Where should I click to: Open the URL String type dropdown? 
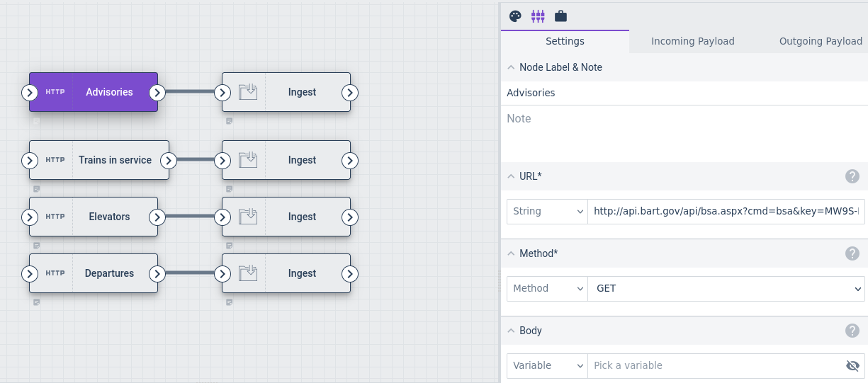547,211
